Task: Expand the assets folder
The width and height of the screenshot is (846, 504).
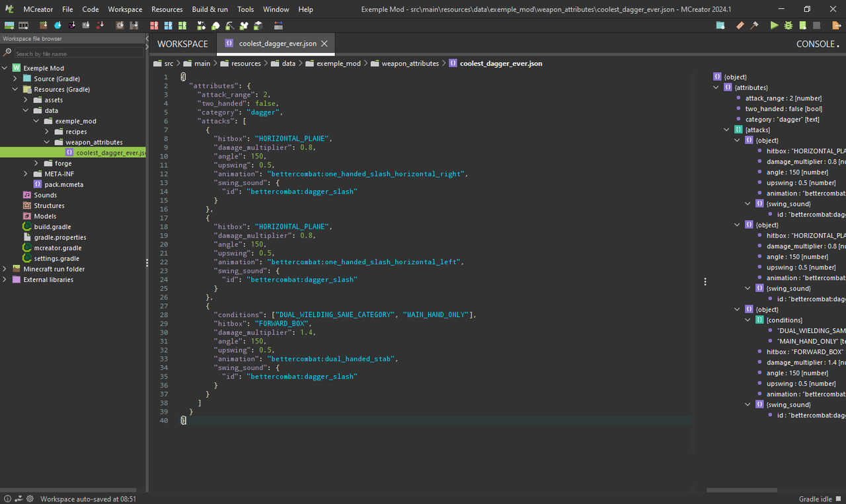Action: 26,100
